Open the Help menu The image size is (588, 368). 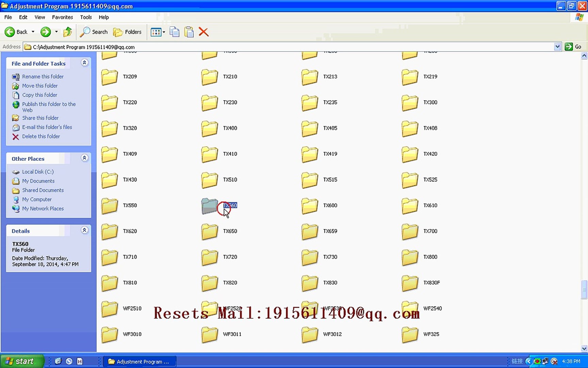tap(104, 17)
